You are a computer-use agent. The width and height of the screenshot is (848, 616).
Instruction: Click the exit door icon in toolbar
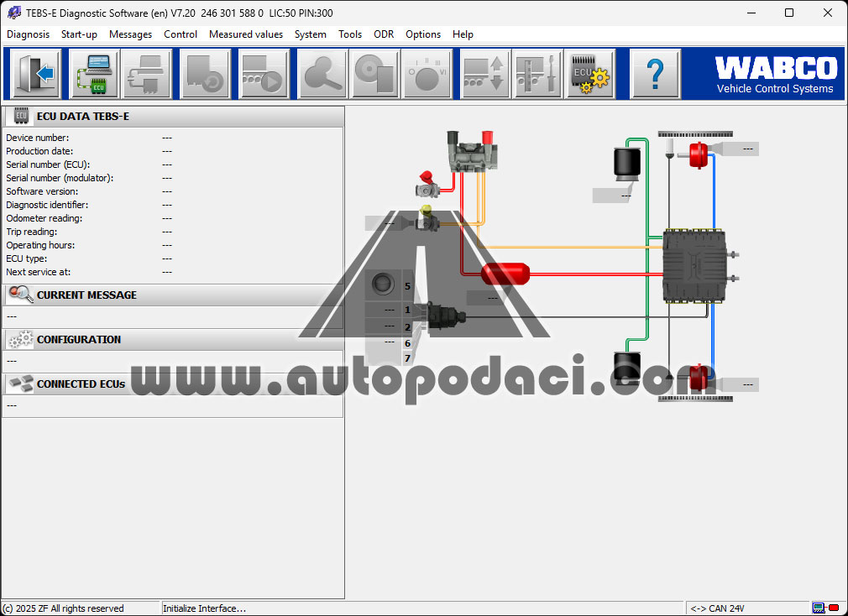(x=36, y=74)
